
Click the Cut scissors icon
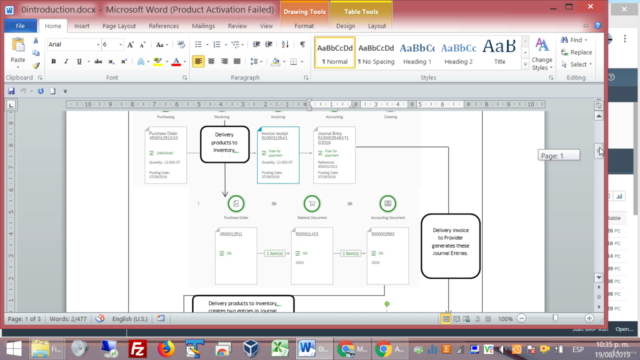pos(36,41)
